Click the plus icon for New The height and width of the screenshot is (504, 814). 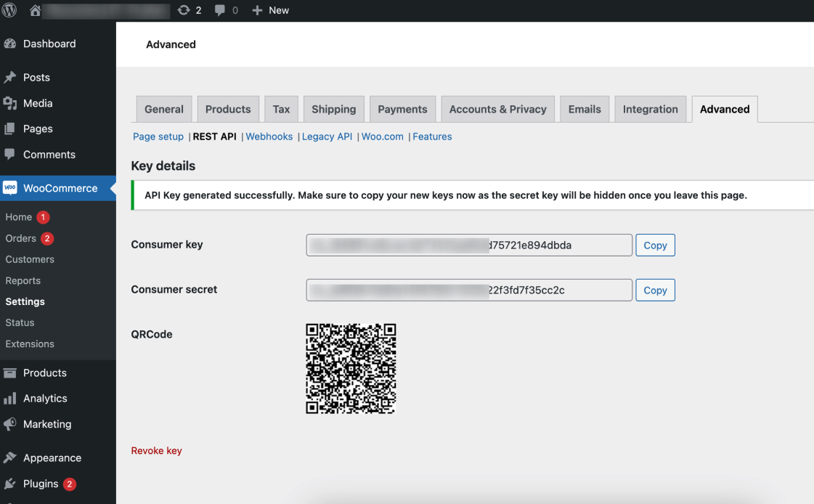(257, 10)
